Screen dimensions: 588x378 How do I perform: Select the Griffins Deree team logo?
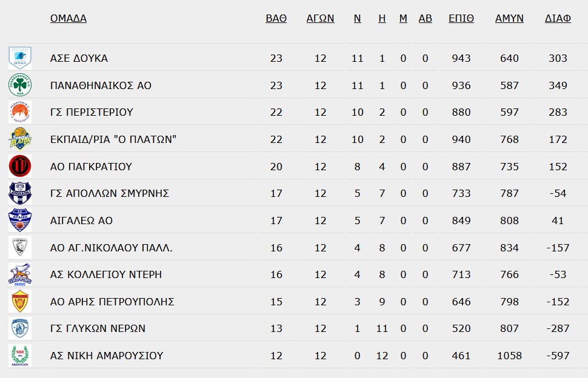[20, 274]
